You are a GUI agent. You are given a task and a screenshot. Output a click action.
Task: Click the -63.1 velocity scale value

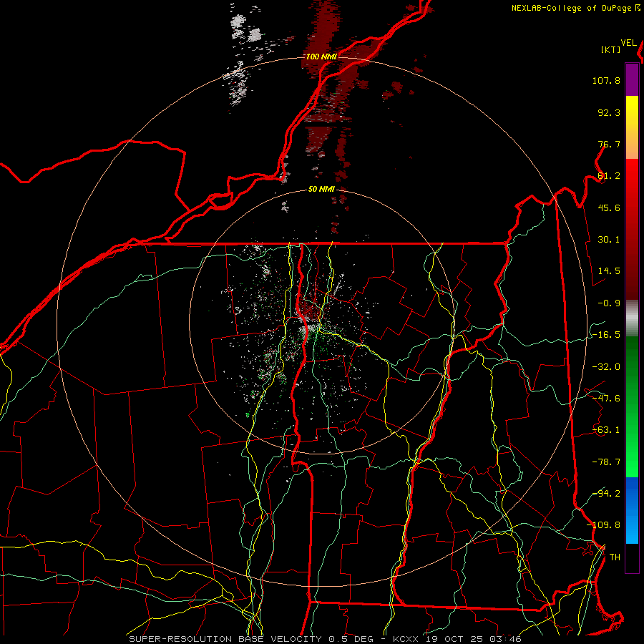[606, 430]
